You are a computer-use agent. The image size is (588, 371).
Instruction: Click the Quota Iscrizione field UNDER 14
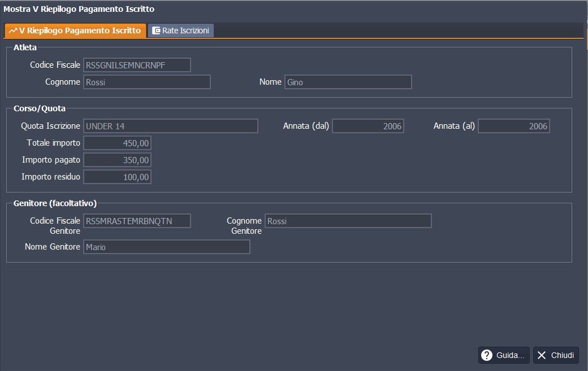click(170, 126)
